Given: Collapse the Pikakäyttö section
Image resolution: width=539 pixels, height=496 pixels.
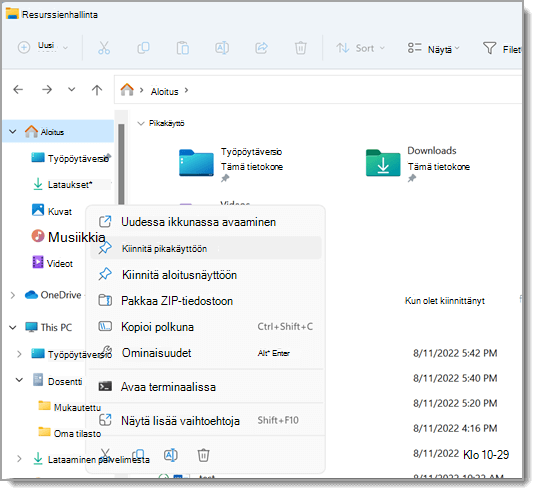Looking at the screenshot, I should click(x=141, y=123).
